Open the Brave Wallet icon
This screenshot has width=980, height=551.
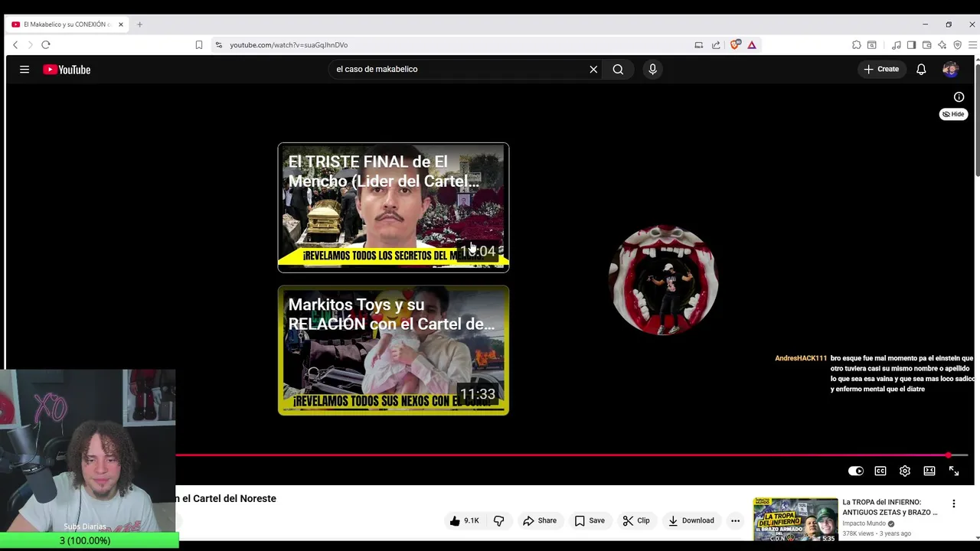[926, 45]
